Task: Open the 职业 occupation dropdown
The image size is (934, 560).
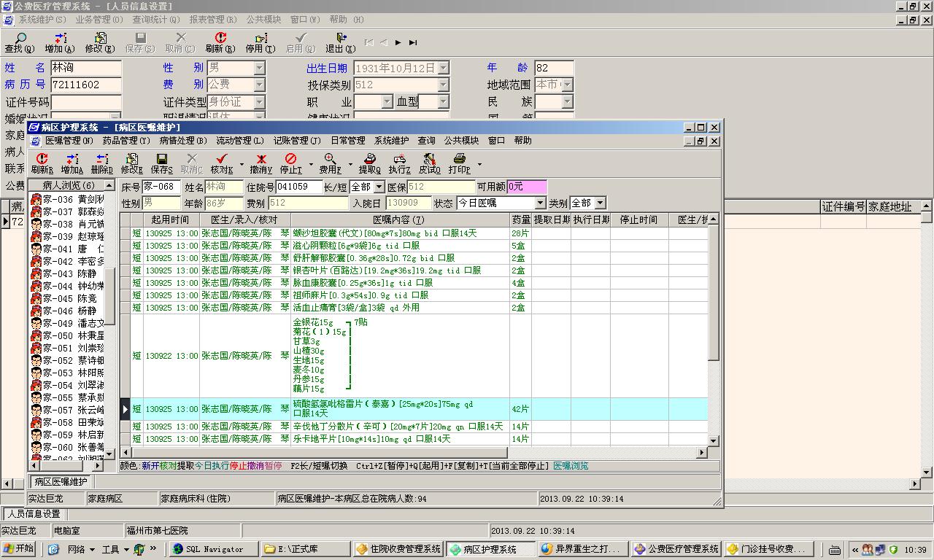Action: pos(387,102)
